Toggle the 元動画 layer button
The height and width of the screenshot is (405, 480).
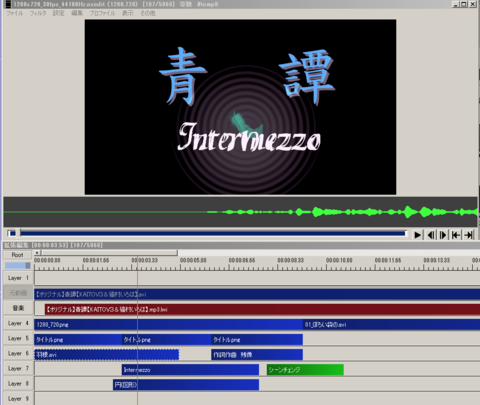click(x=18, y=293)
